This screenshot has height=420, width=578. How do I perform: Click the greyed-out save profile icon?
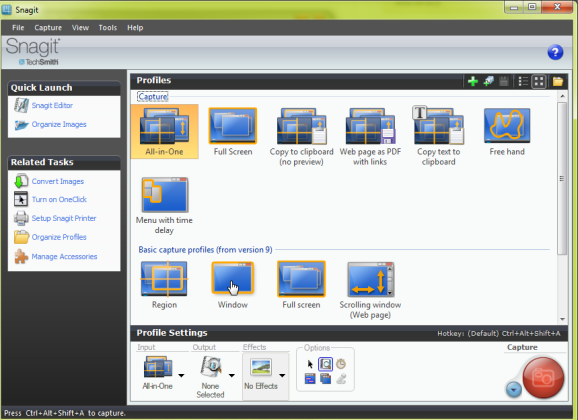(x=504, y=81)
